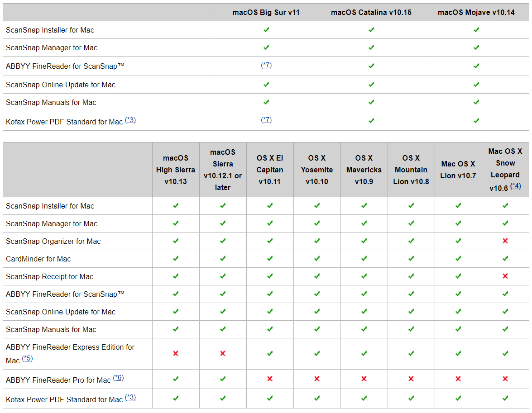Follow the *3 footnote link in the lower table
This screenshot has height=413, width=532.
coord(130,398)
